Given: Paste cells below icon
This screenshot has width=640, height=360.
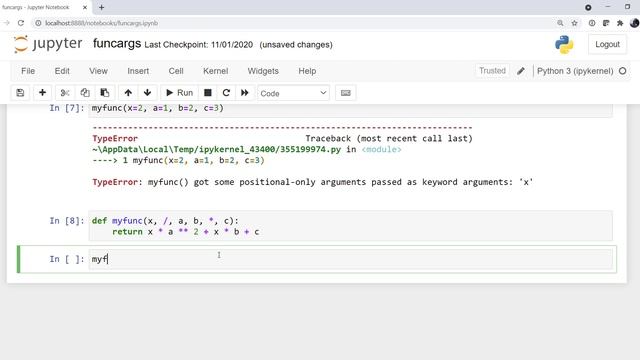Looking at the screenshot, I should 104,93.
